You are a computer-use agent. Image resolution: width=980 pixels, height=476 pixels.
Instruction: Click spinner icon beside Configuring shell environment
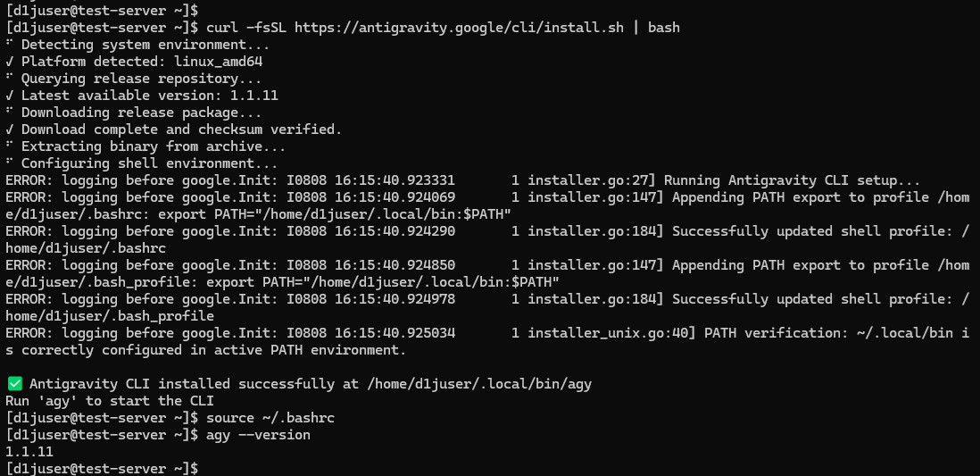[x=10, y=163]
